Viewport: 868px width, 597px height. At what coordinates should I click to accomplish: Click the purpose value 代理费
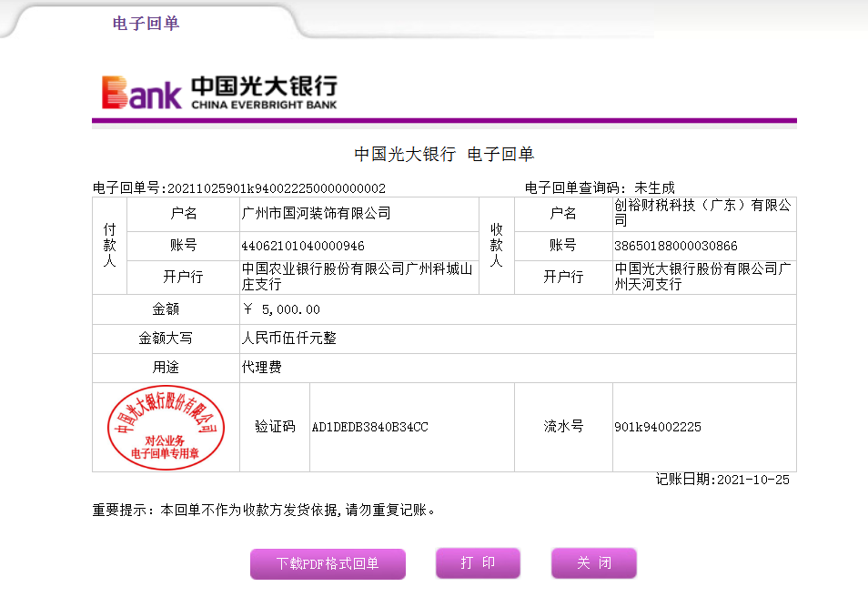262,367
